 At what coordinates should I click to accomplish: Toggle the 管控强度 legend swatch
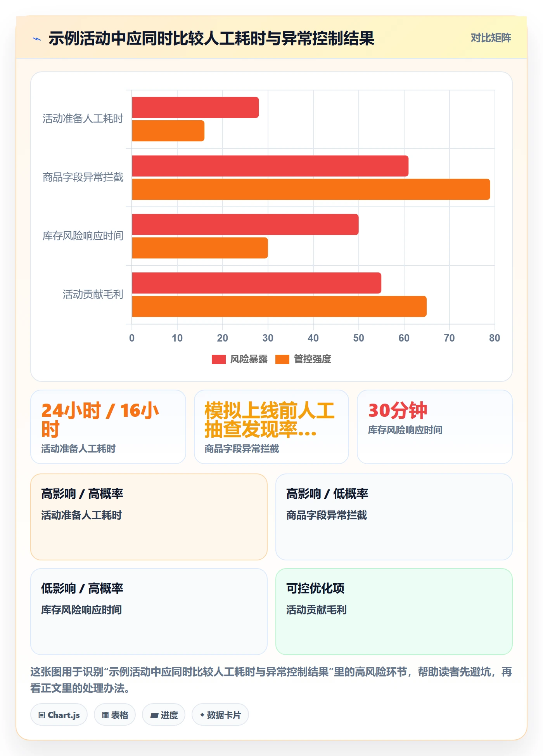coord(282,359)
